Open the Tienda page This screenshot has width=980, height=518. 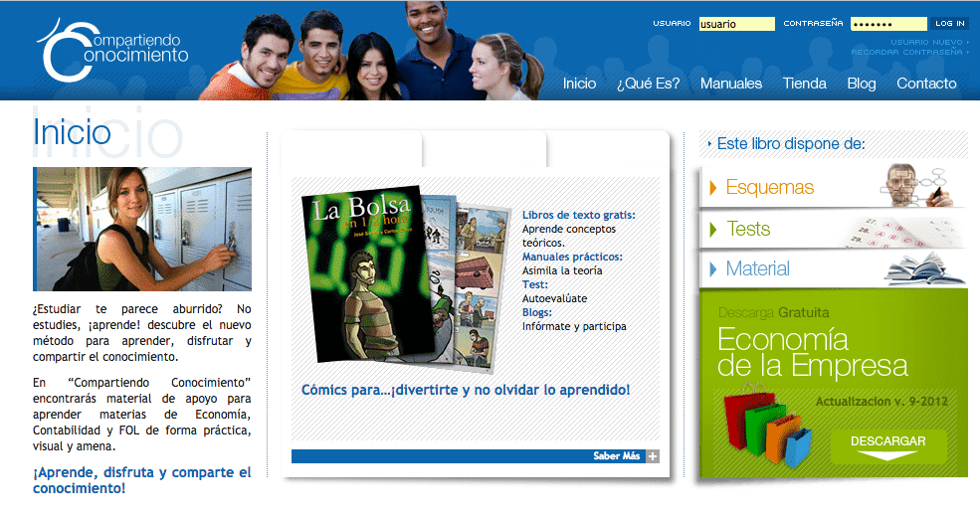click(x=804, y=84)
